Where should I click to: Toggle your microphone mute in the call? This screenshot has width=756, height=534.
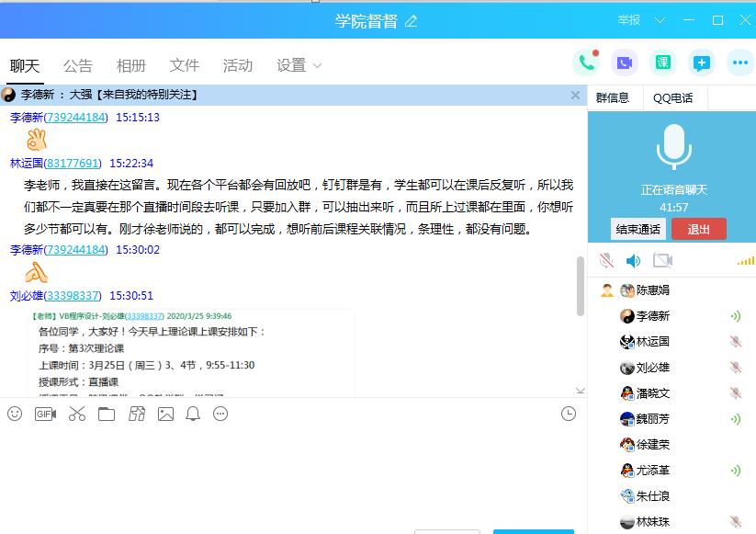click(606, 260)
